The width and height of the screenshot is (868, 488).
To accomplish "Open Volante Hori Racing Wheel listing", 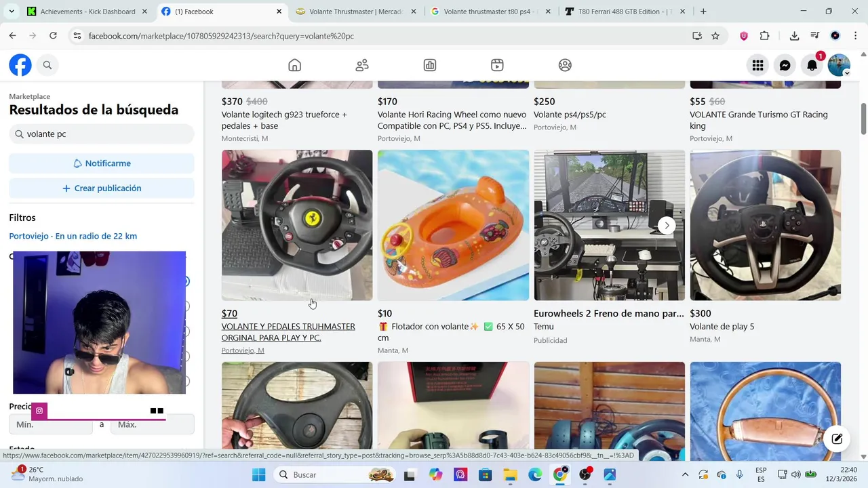I will pyautogui.click(x=452, y=120).
